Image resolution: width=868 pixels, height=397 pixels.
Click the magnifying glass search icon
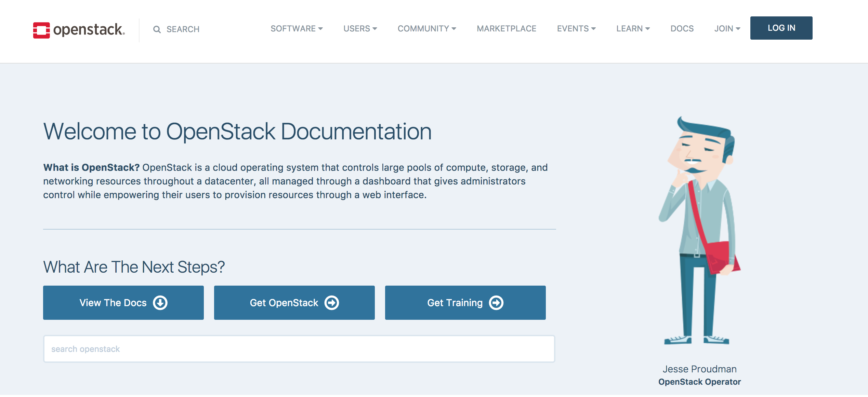click(157, 29)
